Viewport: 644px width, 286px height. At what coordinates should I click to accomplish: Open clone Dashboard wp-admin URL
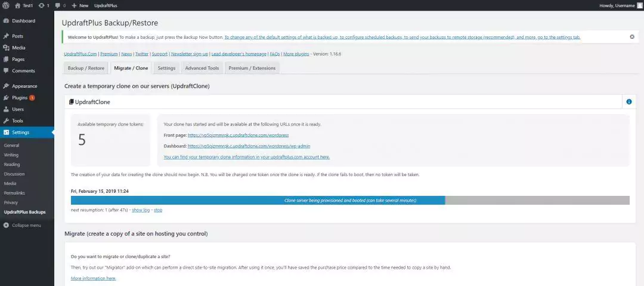pyautogui.click(x=249, y=146)
